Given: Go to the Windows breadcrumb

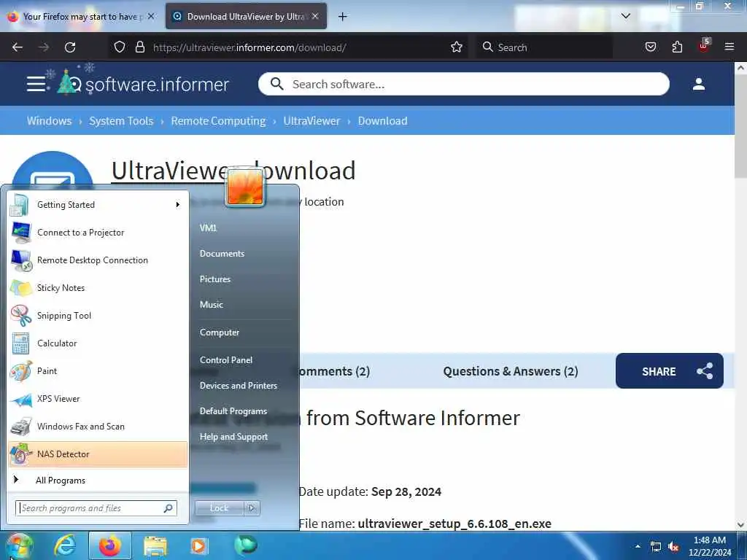Looking at the screenshot, I should pos(49,121).
